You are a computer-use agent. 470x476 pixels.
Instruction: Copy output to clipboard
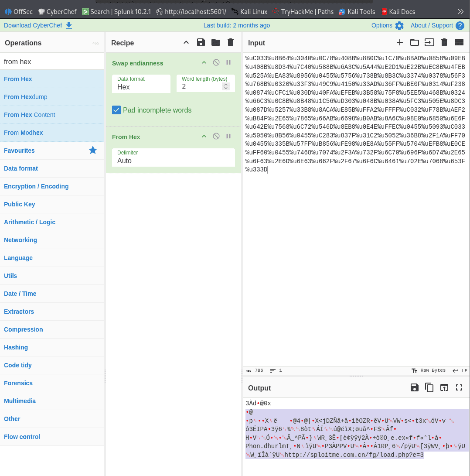429,388
